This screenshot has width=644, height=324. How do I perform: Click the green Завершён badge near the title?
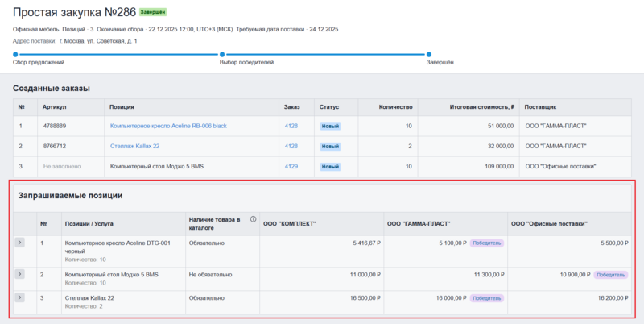(153, 13)
